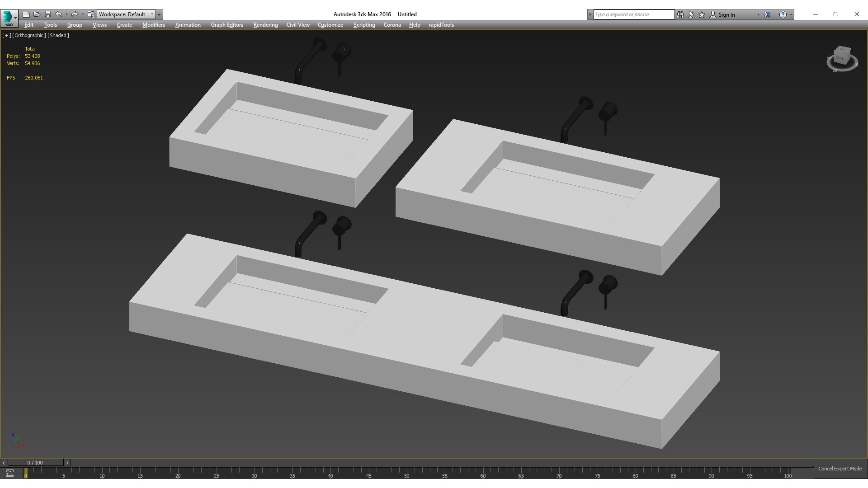Click the Favorites star icon
Image resolution: width=868 pixels, height=488 pixels.
[x=702, y=14]
